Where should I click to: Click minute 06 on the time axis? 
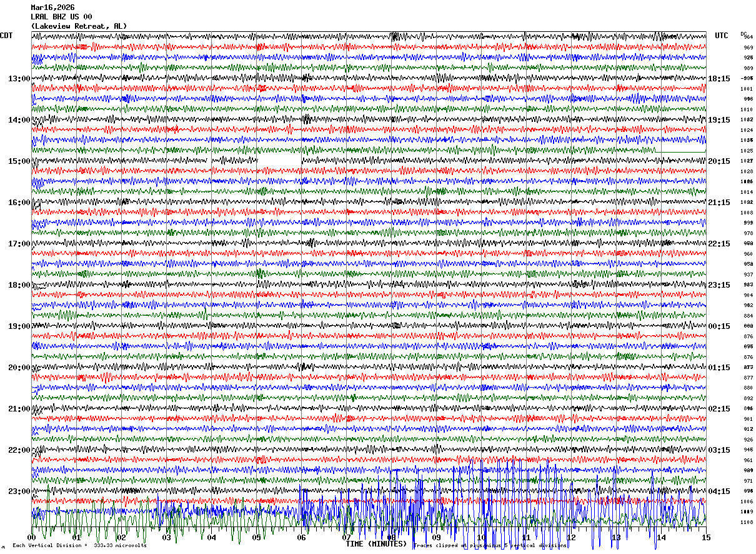[x=301, y=538]
